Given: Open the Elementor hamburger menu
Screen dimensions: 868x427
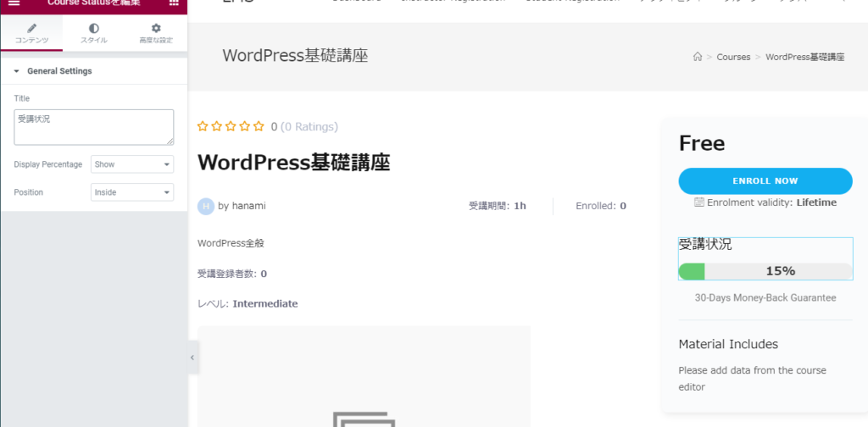Looking at the screenshot, I should click(14, 3).
